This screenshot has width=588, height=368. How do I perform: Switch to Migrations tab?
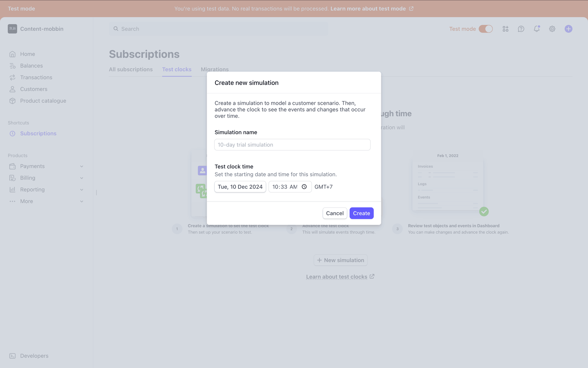point(215,69)
